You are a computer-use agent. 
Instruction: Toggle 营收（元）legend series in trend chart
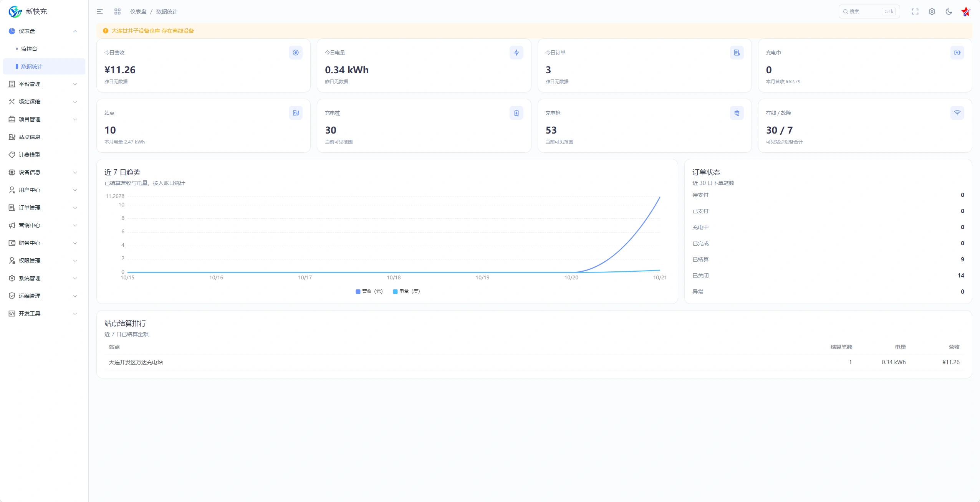point(369,291)
